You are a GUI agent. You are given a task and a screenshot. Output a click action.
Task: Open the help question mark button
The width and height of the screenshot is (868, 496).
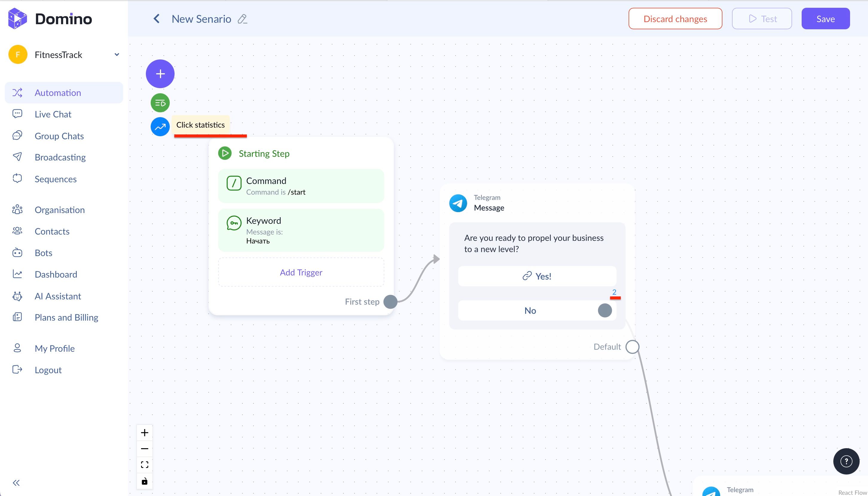[846, 461]
